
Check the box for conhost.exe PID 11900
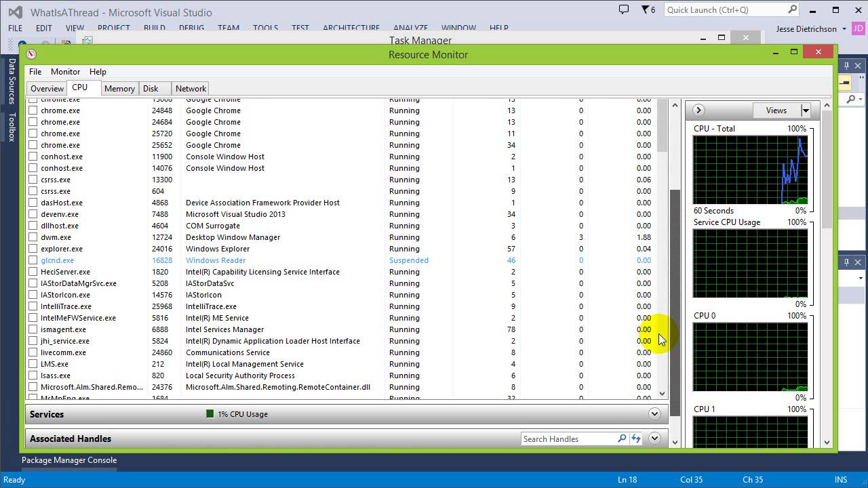click(33, 157)
